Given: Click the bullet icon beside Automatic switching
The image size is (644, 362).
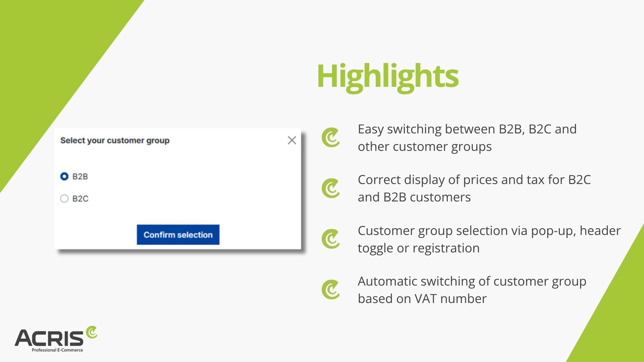Looking at the screenshot, I should 331,290.
